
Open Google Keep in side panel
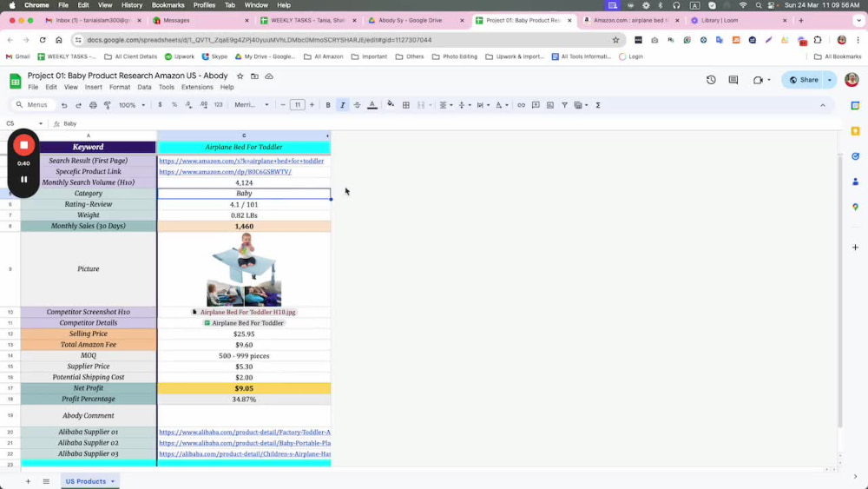855,131
